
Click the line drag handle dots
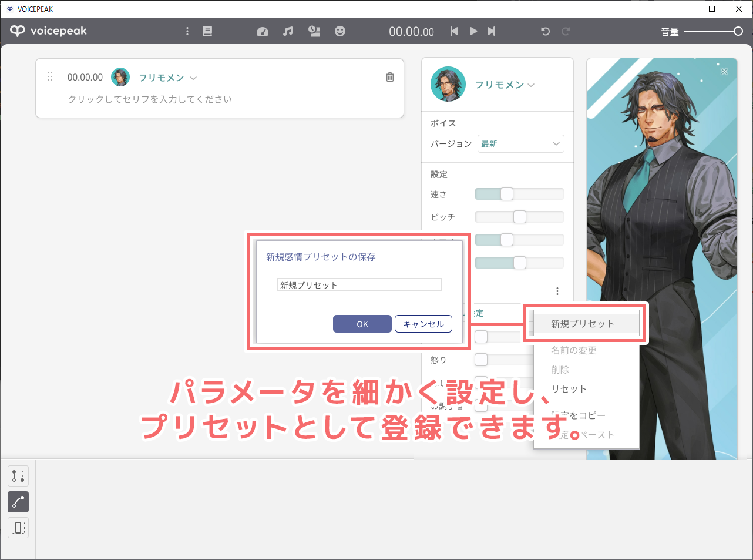(x=50, y=77)
